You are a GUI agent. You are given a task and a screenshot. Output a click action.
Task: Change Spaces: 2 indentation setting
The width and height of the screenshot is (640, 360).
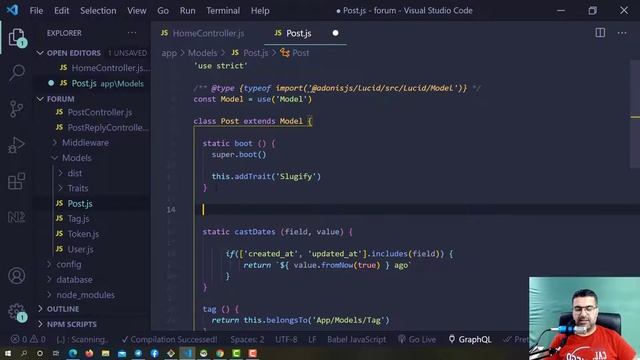[247, 339]
